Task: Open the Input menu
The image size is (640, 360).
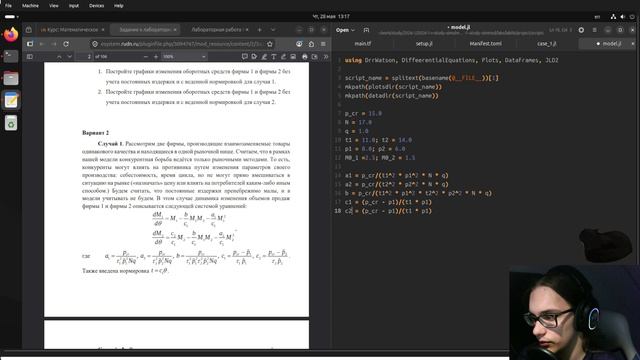Action: click(74, 6)
